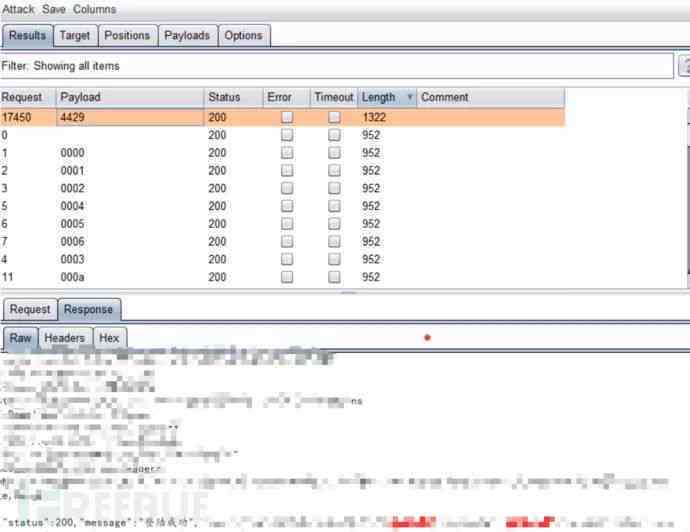The image size is (690, 532).
Task: Select payload 0002 row
Action: pos(283,188)
